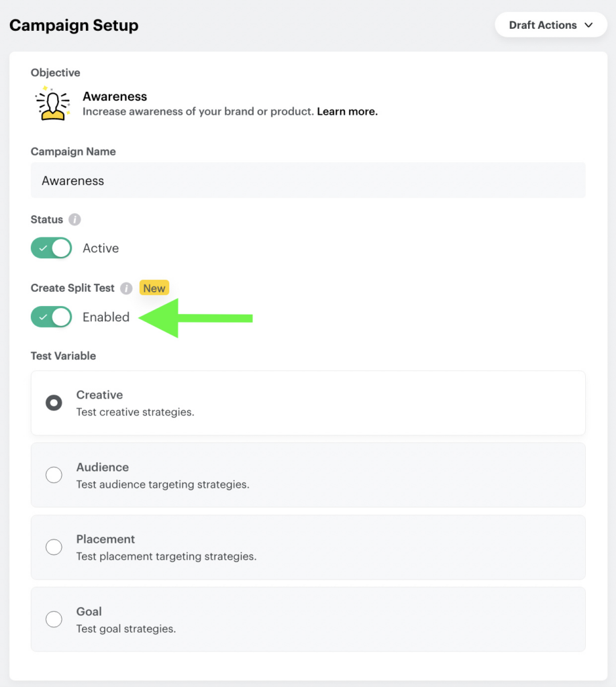616x687 pixels.
Task: Click the info icon next to Status
Action: tap(74, 219)
